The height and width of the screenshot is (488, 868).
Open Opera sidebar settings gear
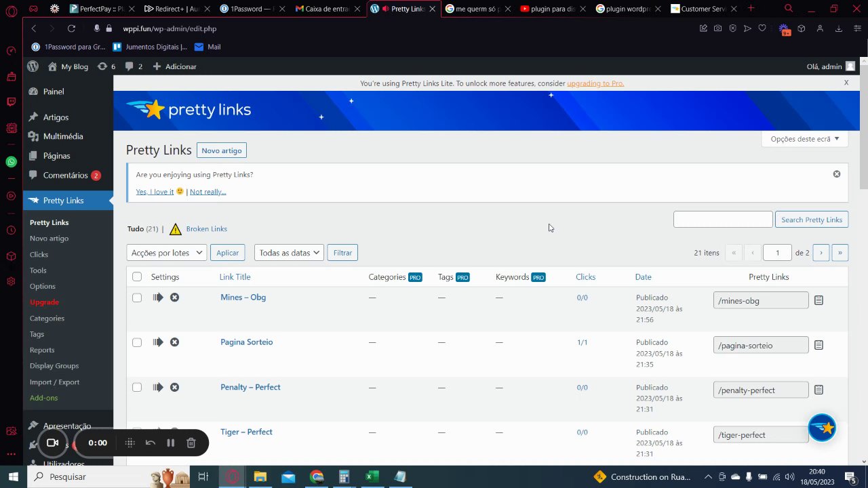point(11,281)
